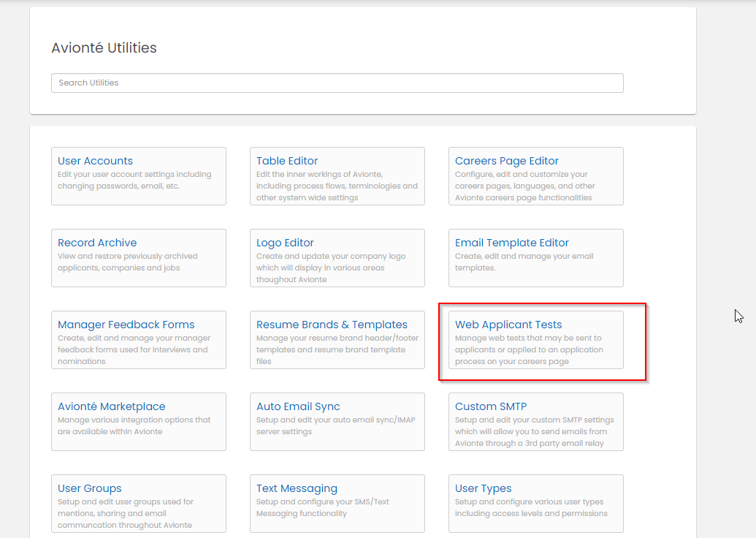The image size is (756, 538).
Task: Open the User Types utility
Action: pyautogui.click(x=483, y=488)
